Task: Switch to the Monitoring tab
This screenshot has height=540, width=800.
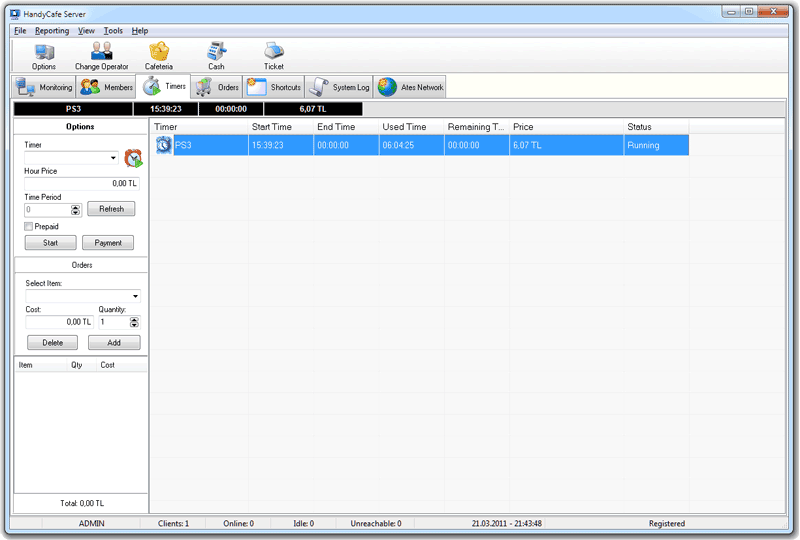Action: point(43,88)
